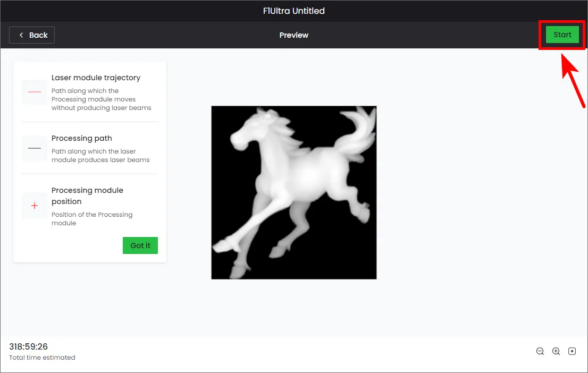Dismiss the legend with Got it

tap(140, 245)
